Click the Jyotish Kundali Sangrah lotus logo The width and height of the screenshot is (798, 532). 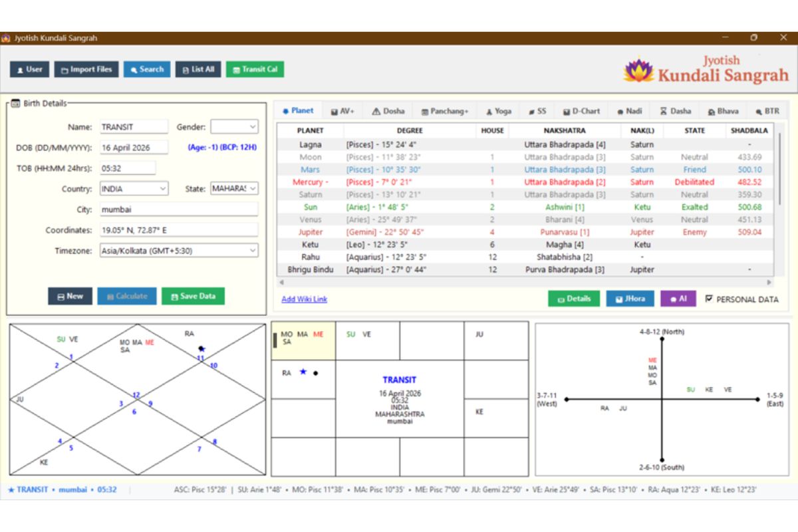[639, 70]
